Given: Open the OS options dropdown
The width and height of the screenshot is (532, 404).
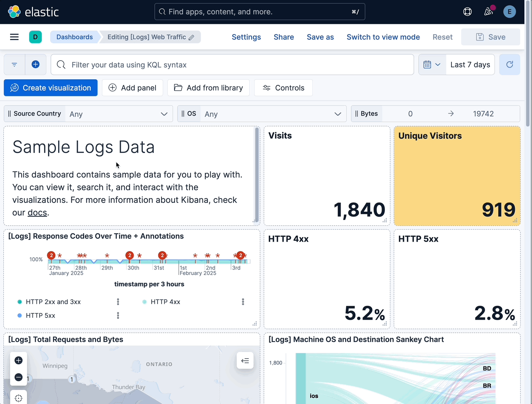Looking at the screenshot, I should [273, 114].
